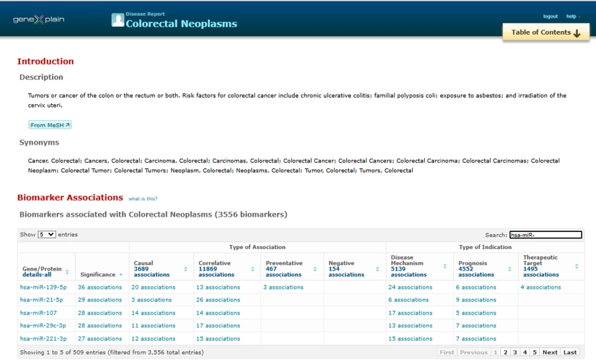Sort by Negative associations column arrows

coord(377,269)
